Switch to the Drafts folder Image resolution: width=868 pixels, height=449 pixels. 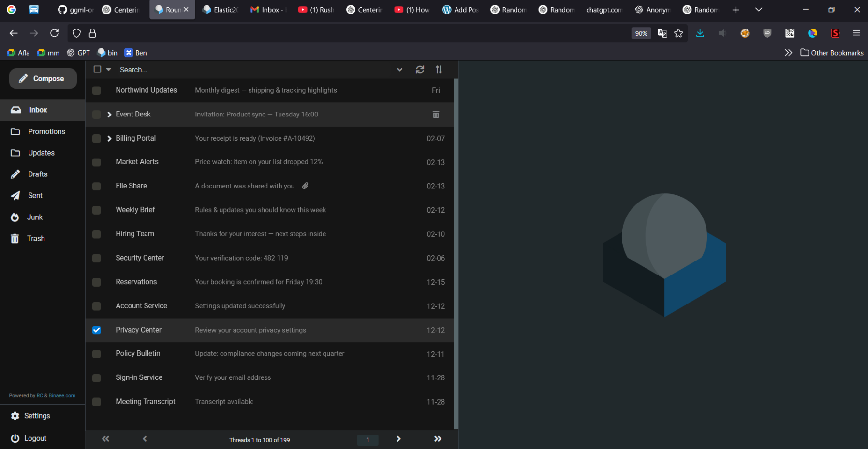pyautogui.click(x=38, y=174)
